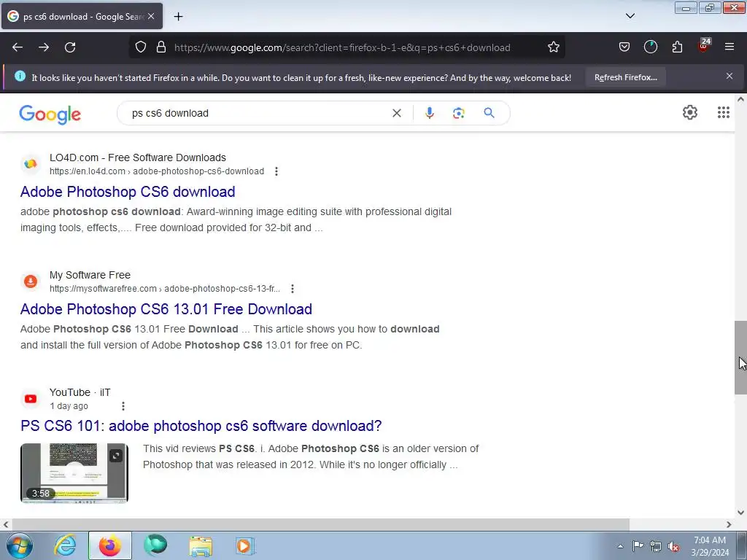Open more options for My Software Free result
Image resolution: width=747 pixels, height=560 pixels.
pos(293,289)
